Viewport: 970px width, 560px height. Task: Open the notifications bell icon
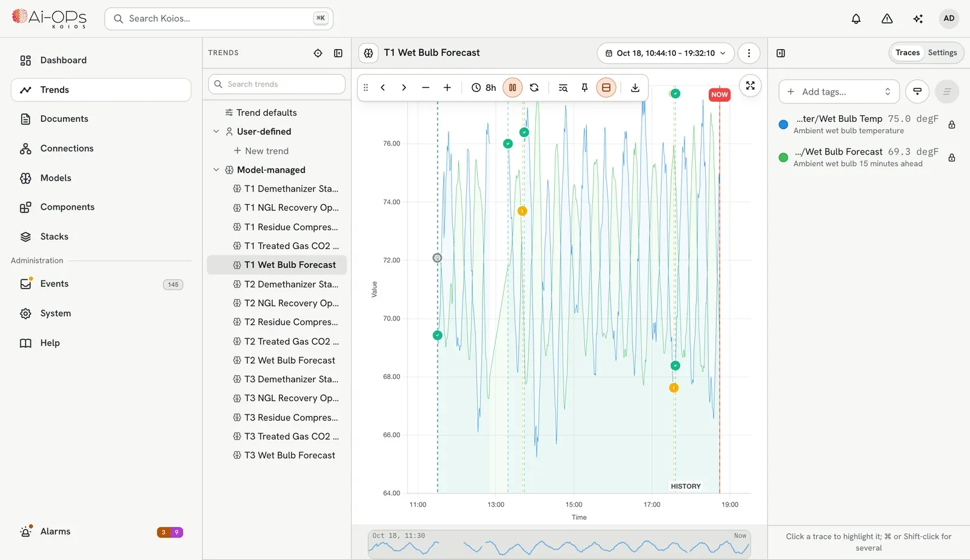point(856,19)
